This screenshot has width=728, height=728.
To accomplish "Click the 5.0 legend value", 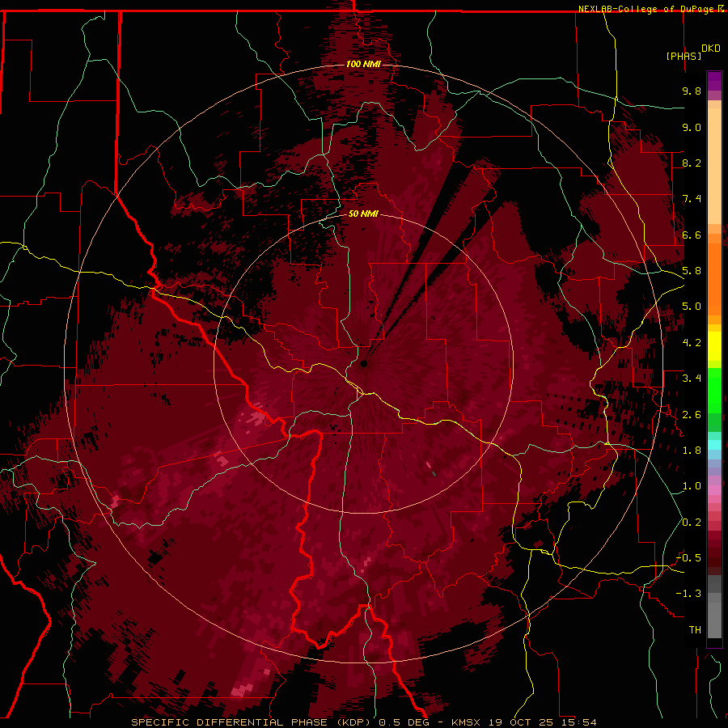I will pos(692,307).
